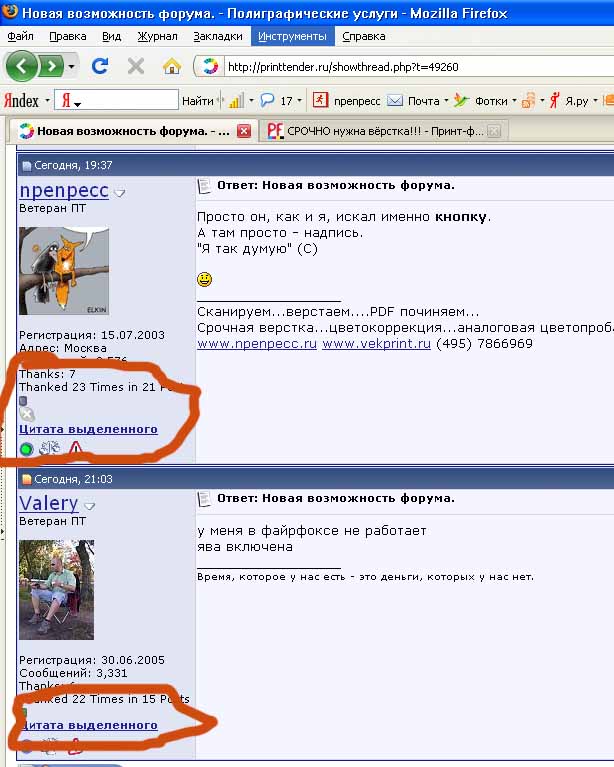This screenshot has height=767, width=614.
Task: Click the Stop loading X icon
Action: pyautogui.click(x=135, y=67)
